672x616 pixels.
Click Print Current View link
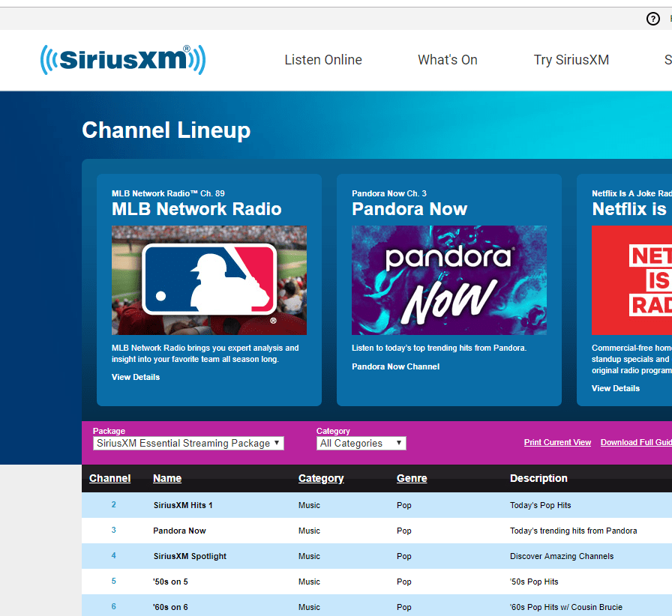click(557, 442)
